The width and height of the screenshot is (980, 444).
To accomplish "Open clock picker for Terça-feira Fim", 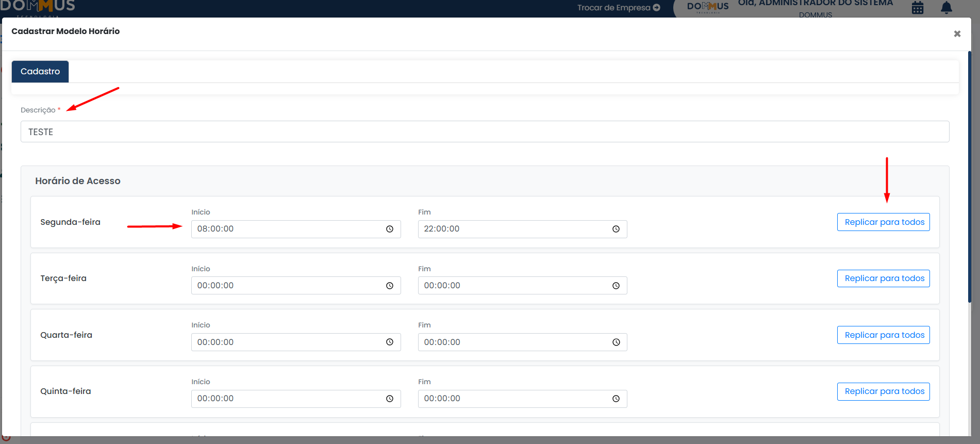I will 616,286.
